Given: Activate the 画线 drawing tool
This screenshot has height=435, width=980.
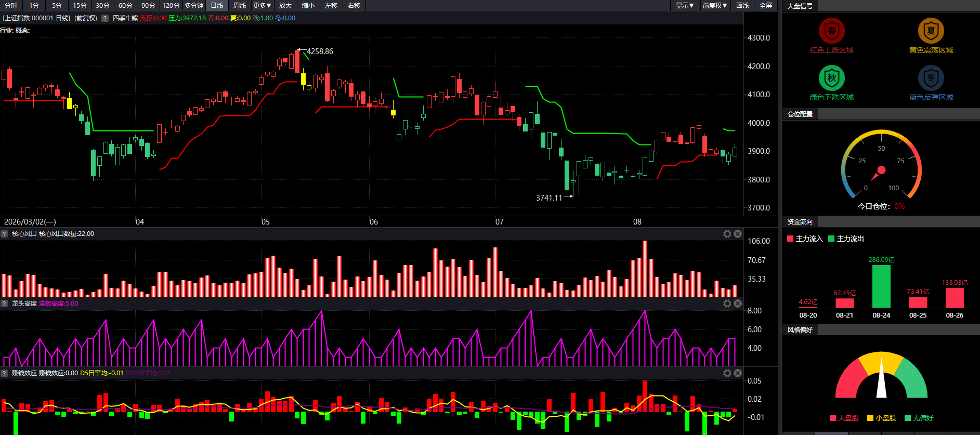Looking at the screenshot, I should click(743, 6).
